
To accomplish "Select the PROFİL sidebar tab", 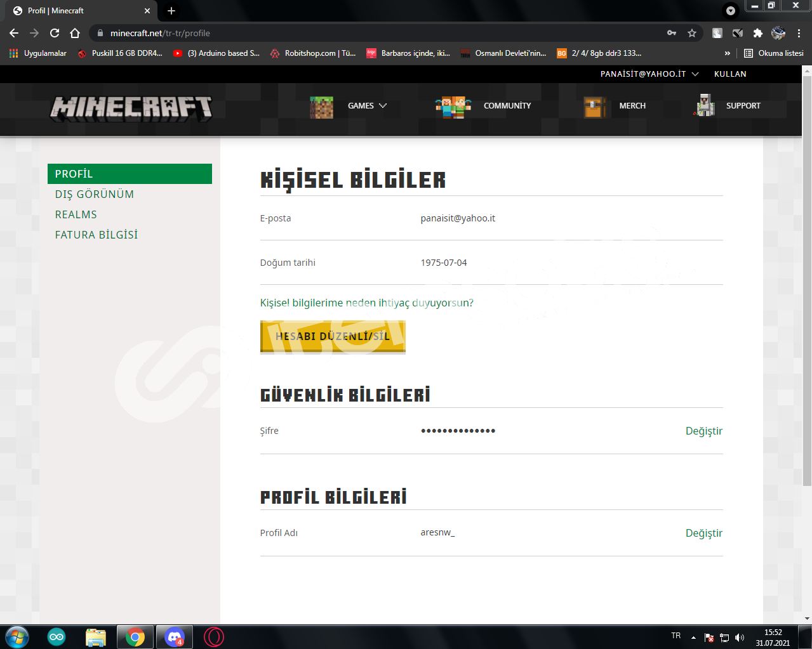I will tap(130, 174).
